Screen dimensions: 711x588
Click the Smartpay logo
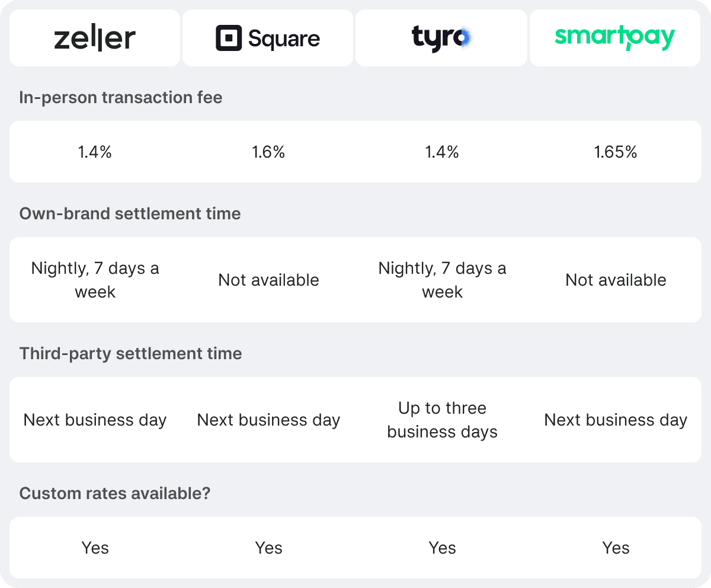[615, 39]
